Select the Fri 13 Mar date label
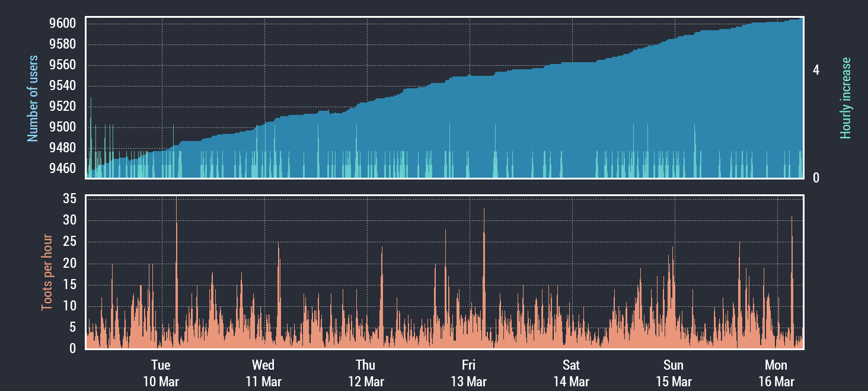 [x=468, y=373]
